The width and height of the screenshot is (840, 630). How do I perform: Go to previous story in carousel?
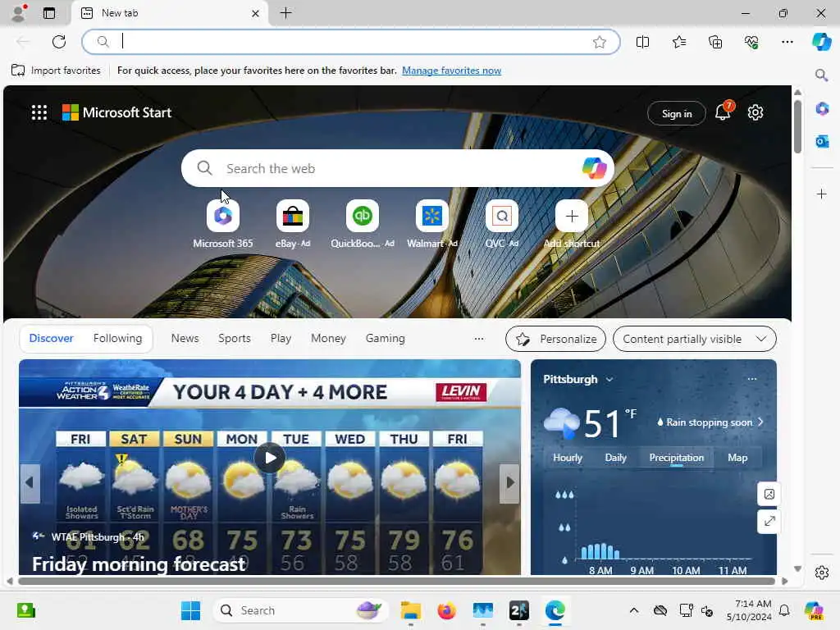coord(30,483)
